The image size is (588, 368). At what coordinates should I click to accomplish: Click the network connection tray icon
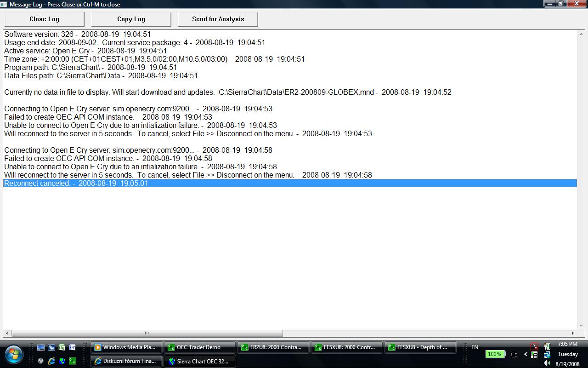pos(547,355)
